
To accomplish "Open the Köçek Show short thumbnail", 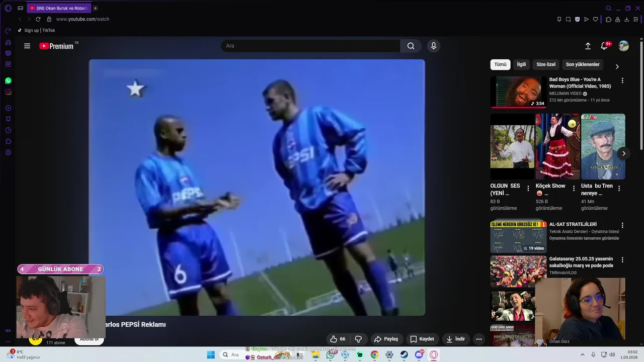I will pos(557,146).
